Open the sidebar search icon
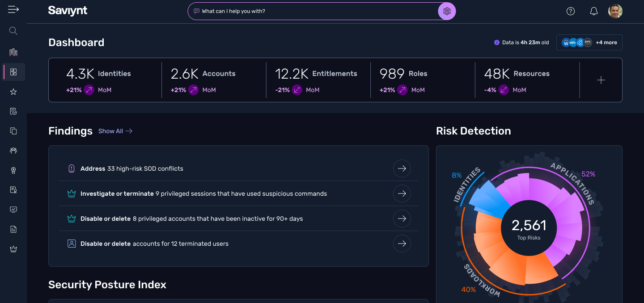 (13, 31)
